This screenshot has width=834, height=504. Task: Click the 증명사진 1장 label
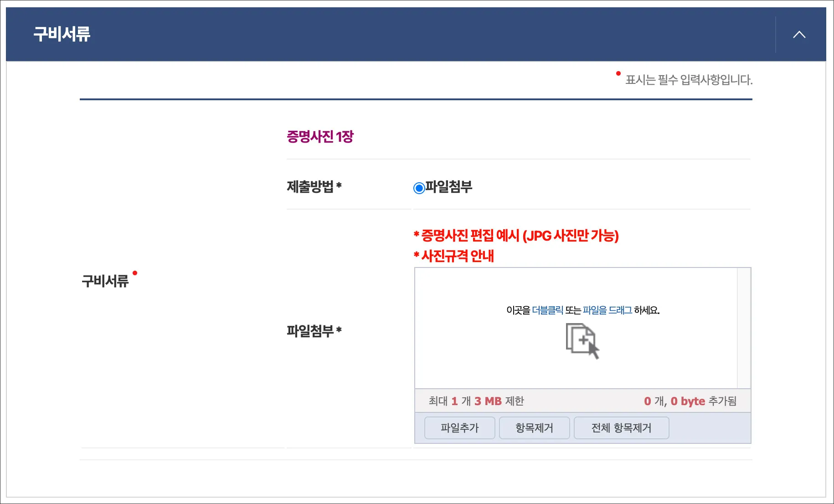[321, 135]
